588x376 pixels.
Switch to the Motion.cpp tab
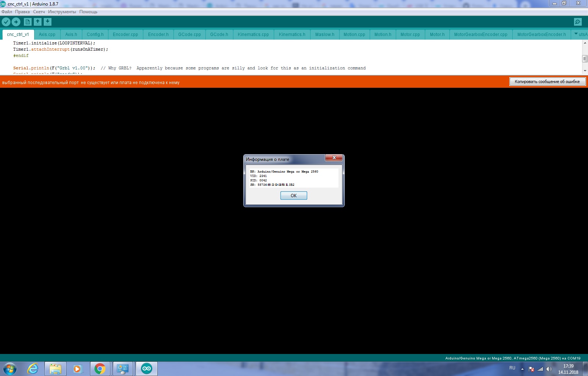coord(354,35)
